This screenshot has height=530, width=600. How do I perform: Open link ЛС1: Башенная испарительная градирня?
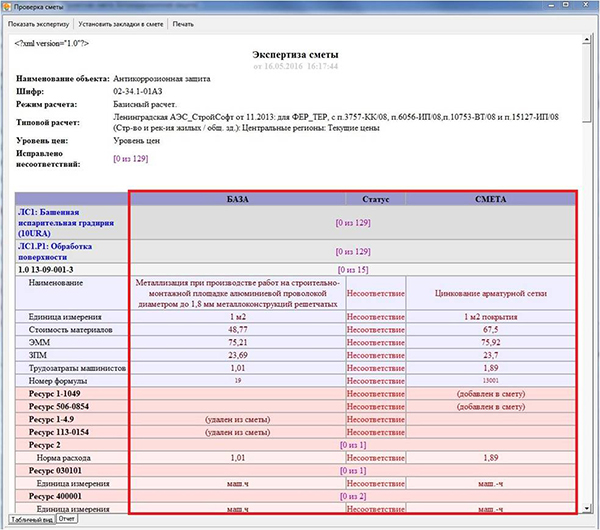tap(66, 223)
